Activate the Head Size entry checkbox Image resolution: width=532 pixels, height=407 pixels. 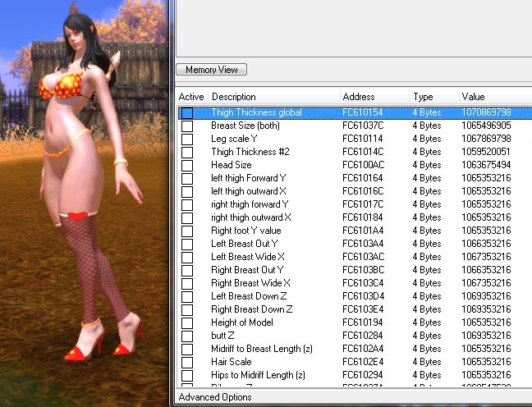187,165
